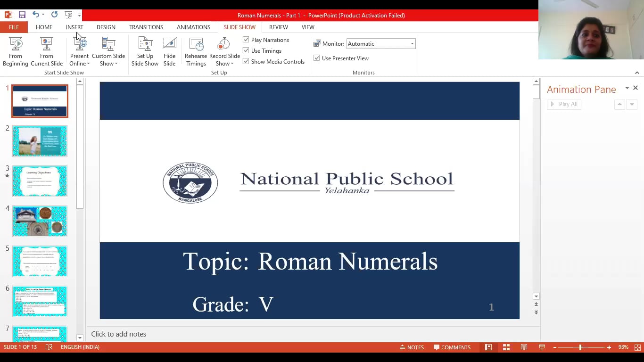The width and height of the screenshot is (644, 362).
Task: Disable Use Presenter View checkbox
Action: pos(316,58)
